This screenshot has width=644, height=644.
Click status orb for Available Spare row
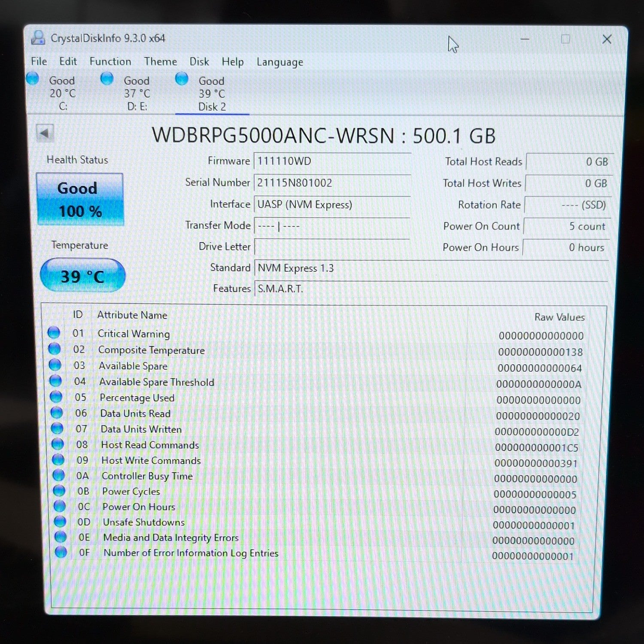pos(55,365)
